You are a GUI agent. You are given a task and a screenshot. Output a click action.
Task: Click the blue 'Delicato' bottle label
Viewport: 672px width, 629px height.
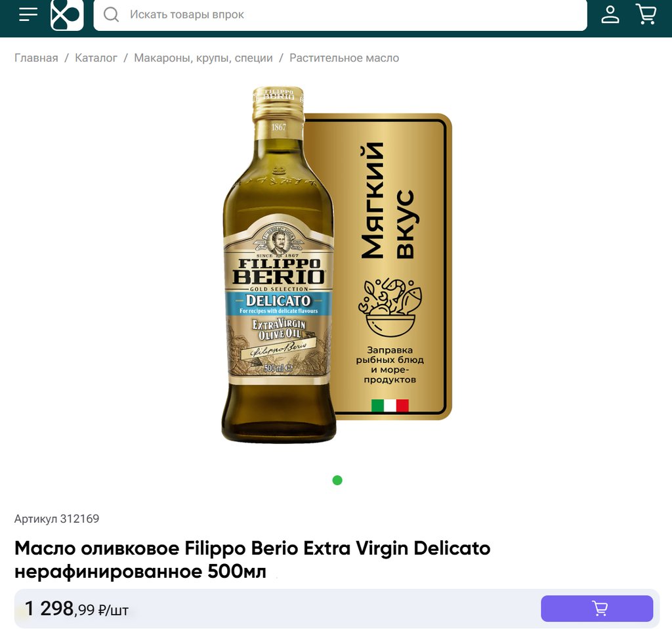[x=279, y=302]
